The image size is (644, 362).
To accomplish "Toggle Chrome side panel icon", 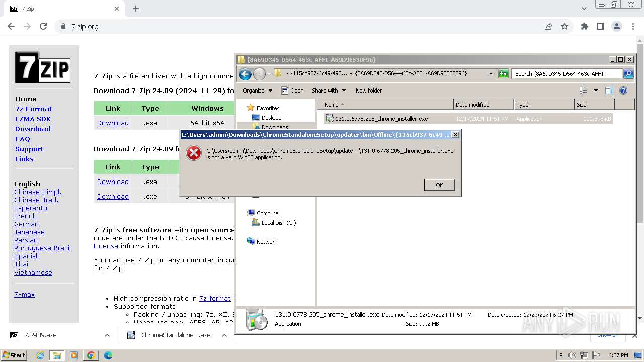I will [600, 26].
